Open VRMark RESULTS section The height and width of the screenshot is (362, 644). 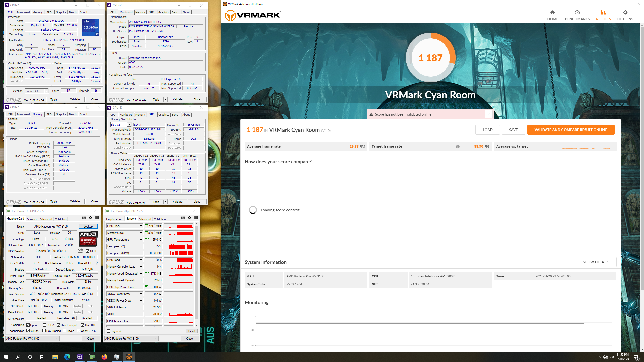click(603, 15)
